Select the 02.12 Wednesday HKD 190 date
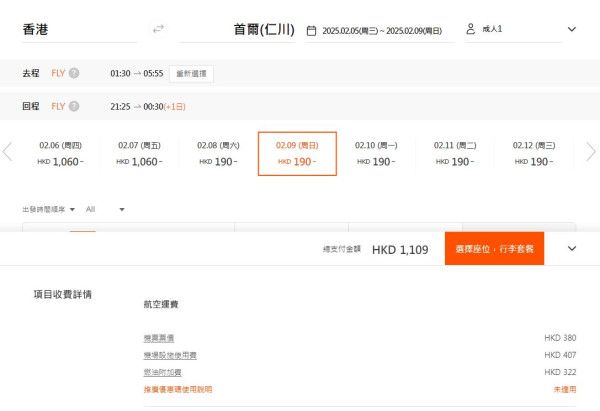 tap(534, 154)
